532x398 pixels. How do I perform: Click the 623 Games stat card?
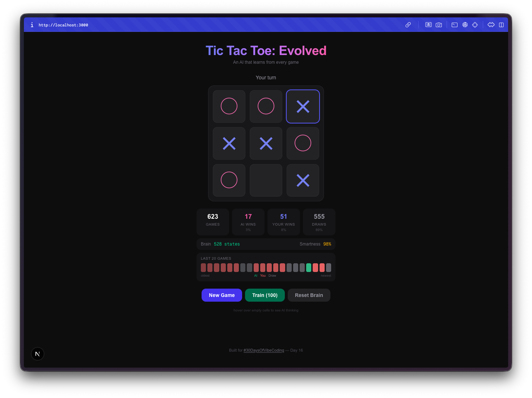click(212, 222)
